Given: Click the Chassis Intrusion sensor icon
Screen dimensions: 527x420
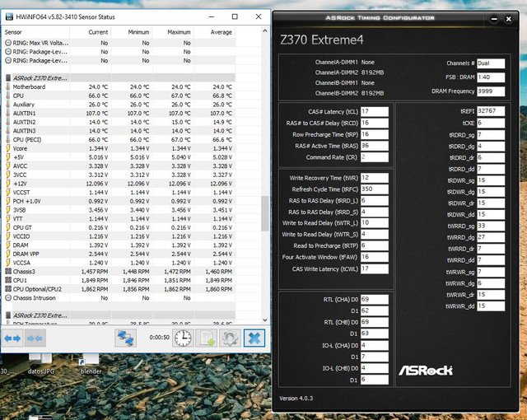Looking at the screenshot, I should click(x=8, y=298).
